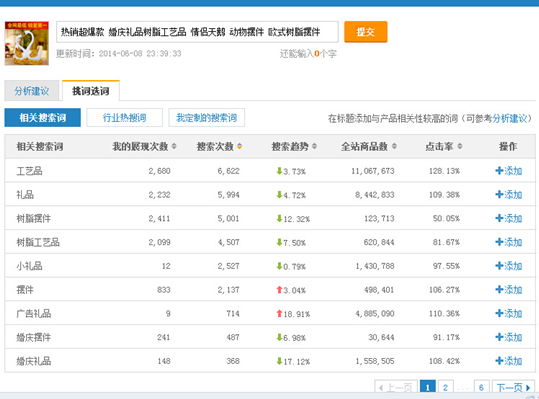Click the 11,067,673 product count cell
The width and height of the screenshot is (539, 399).
click(373, 171)
